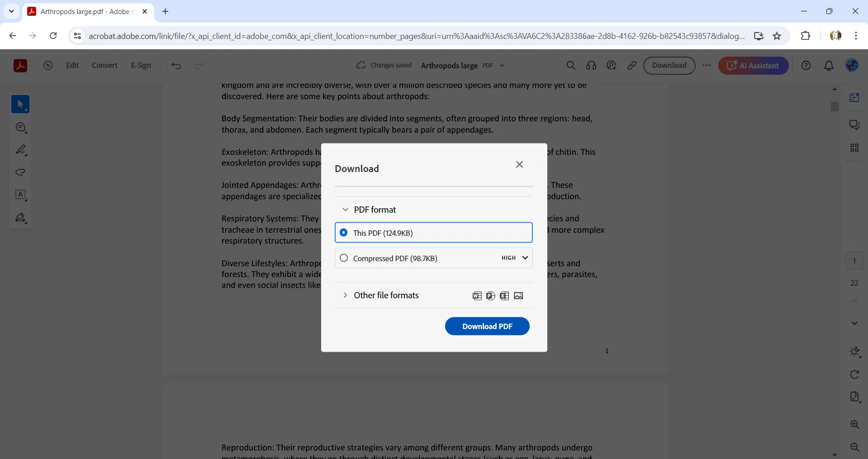The height and width of the screenshot is (459, 868).
Task: Open the AI Assistant panel
Action: [753, 66]
